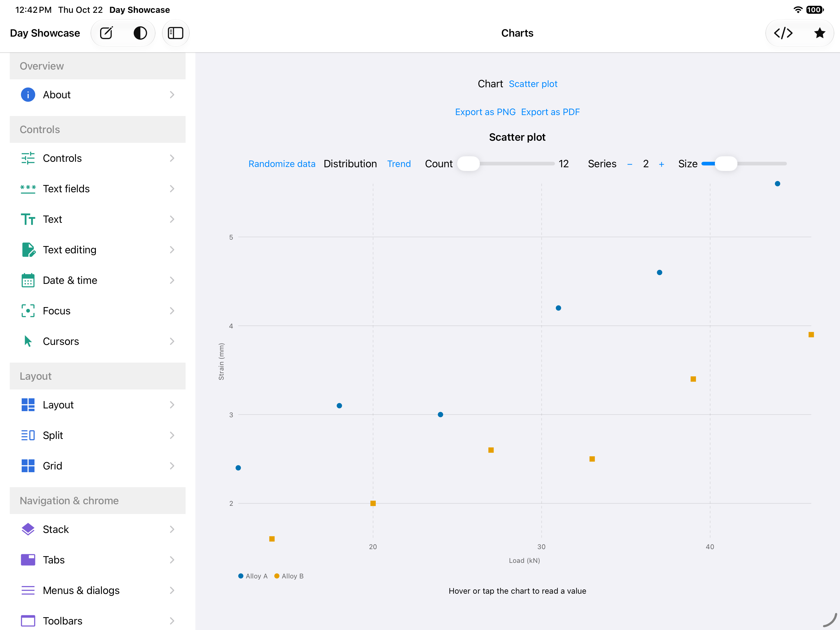Viewport: 840px width, 630px height.
Task: Click the Alloy A legend entry
Action: click(x=253, y=576)
